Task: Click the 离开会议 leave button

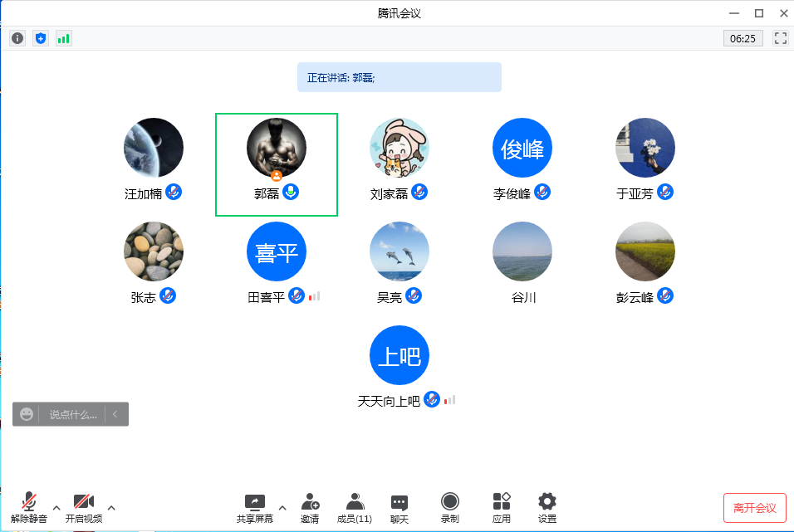Action: (x=754, y=508)
